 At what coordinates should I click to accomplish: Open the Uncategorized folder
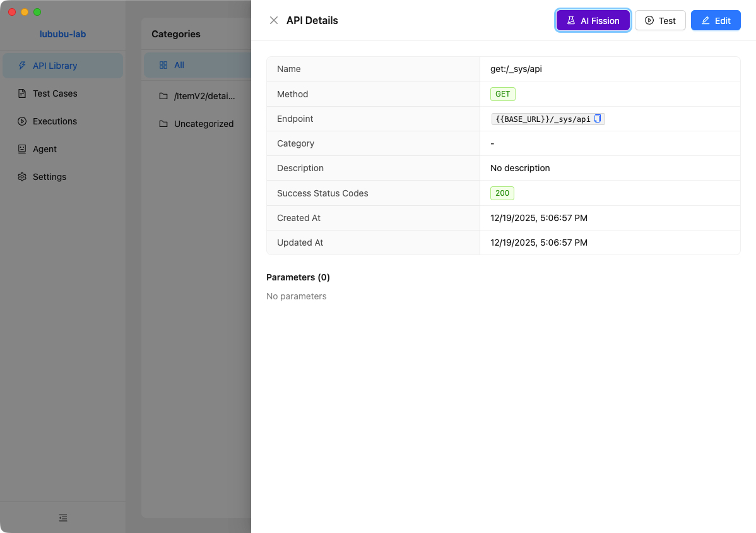203,124
